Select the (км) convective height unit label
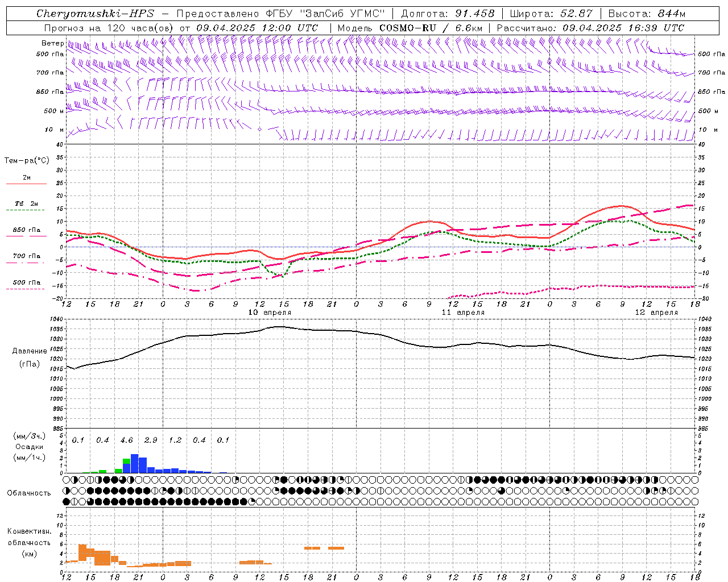728x582 pixels. point(29,554)
